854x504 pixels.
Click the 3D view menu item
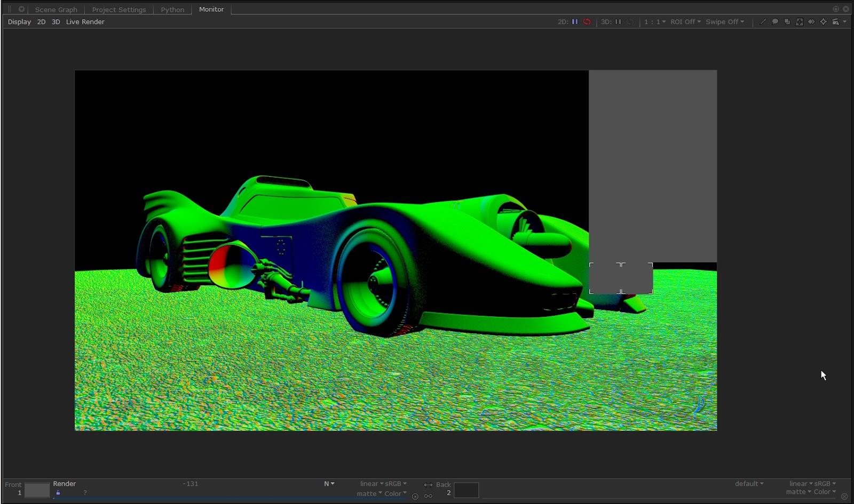[56, 22]
